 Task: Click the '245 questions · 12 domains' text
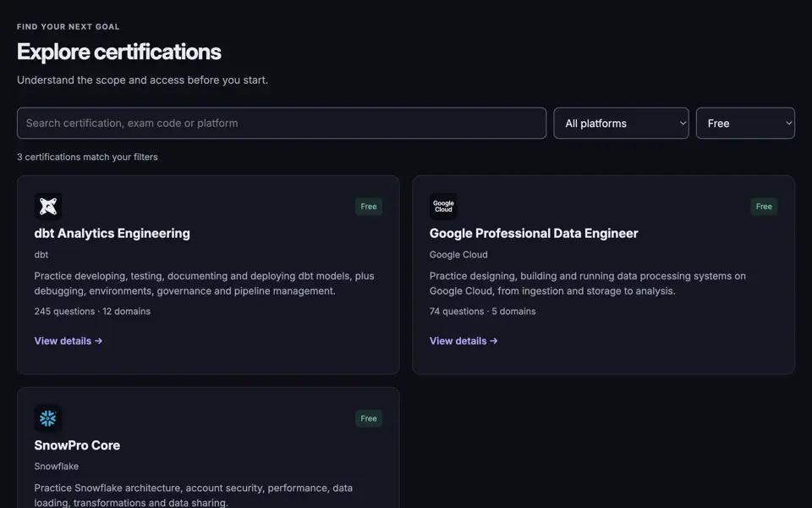92,312
